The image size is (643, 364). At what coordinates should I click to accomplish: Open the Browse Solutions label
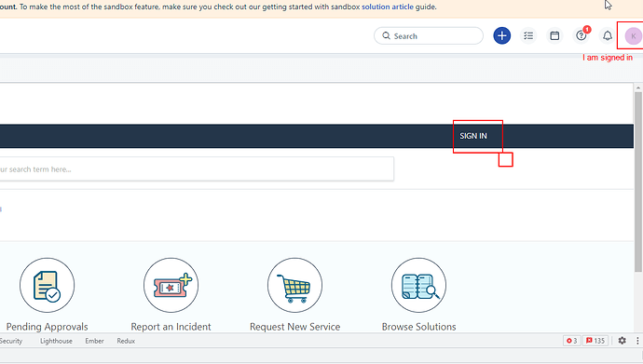(418, 327)
